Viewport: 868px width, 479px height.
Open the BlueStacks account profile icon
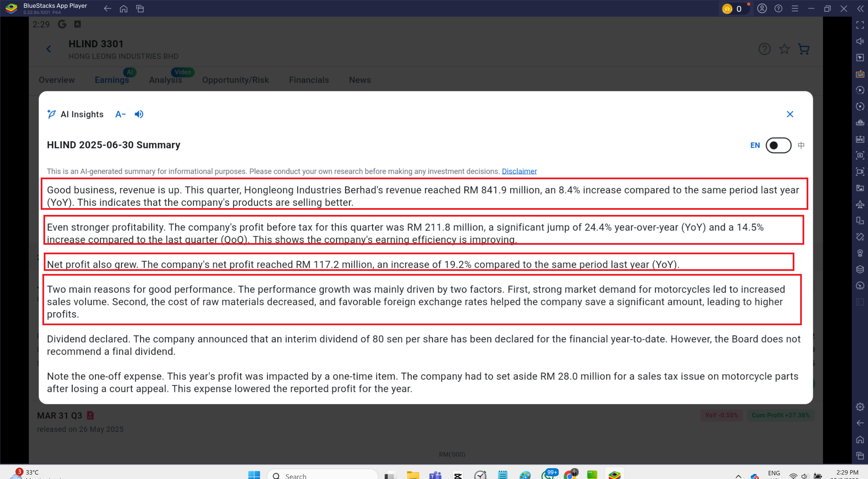point(762,8)
